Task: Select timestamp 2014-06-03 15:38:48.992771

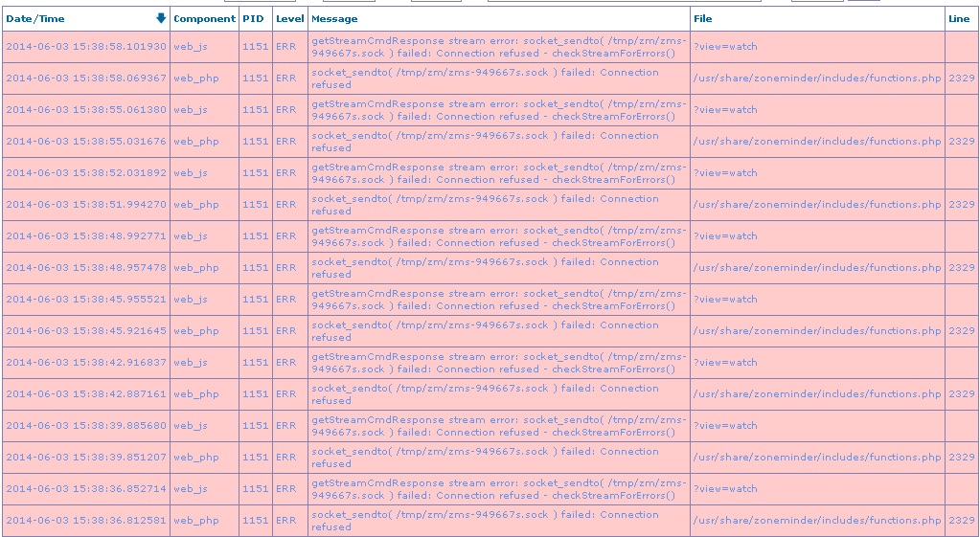Action: click(x=86, y=235)
